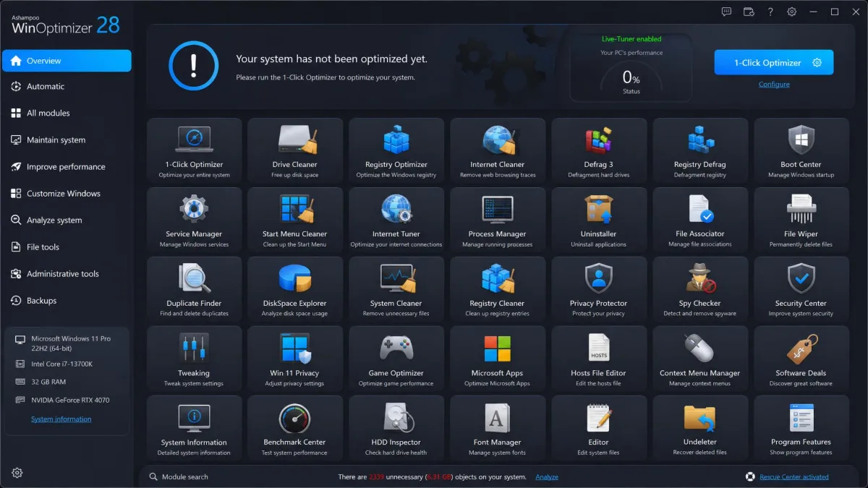Image resolution: width=868 pixels, height=488 pixels.
Task: Start the Defrag 3 module
Action: (x=599, y=151)
